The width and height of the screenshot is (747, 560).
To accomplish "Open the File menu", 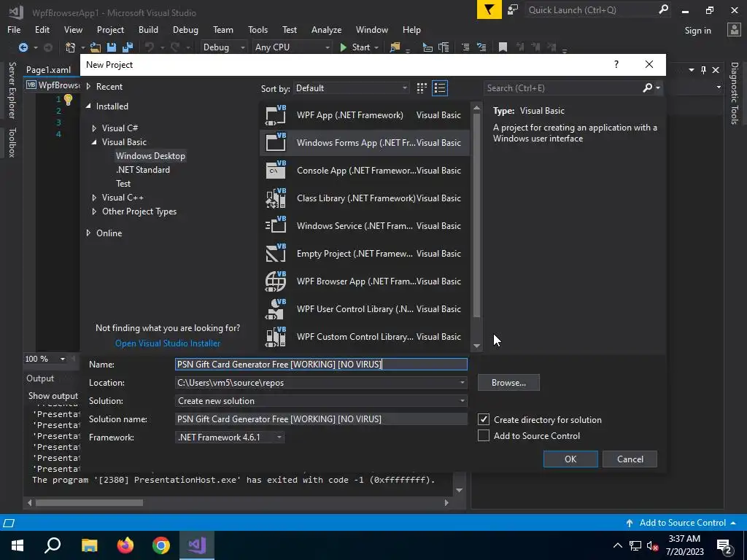I will [x=14, y=29].
